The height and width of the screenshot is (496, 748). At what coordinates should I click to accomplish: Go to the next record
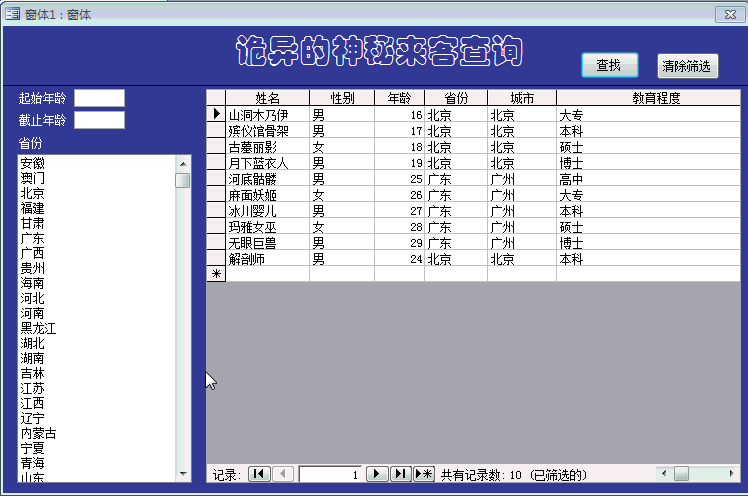[377, 474]
